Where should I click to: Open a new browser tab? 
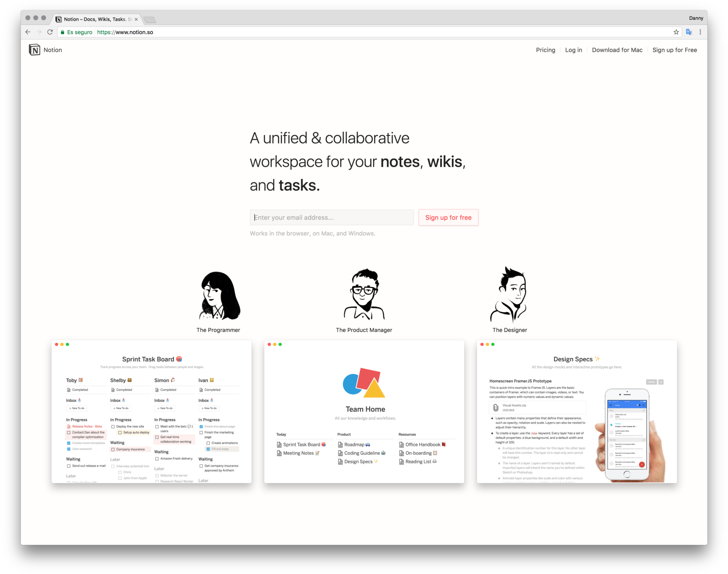[150, 20]
